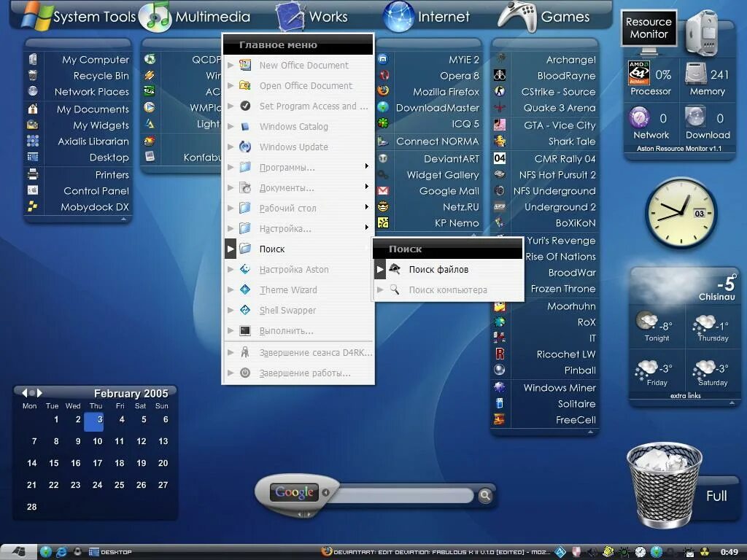Screen dimensions: 747x560
Task: Select New Office Document menu entry
Action: (298, 65)
